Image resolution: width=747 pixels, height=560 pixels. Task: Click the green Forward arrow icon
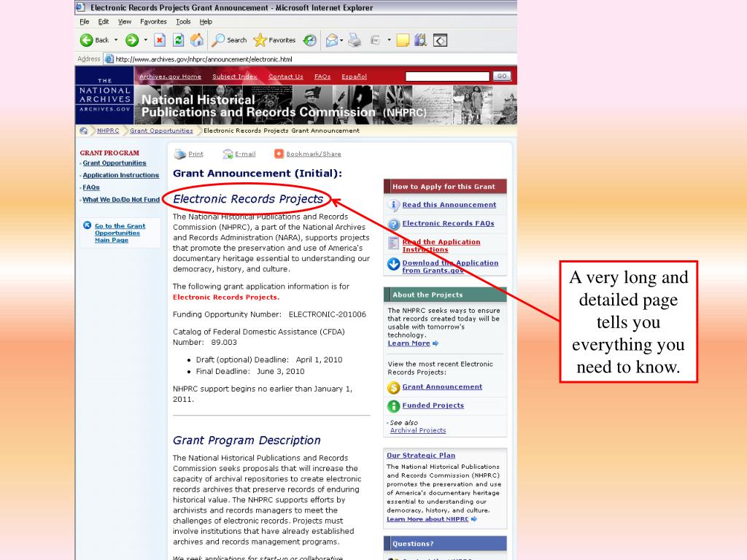point(132,41)
